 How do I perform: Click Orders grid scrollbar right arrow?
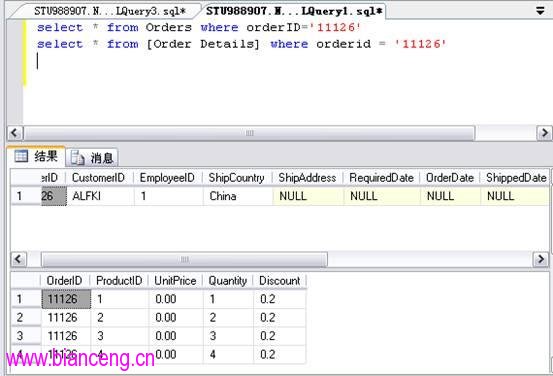pyautogui.click(x=541, y=259)
